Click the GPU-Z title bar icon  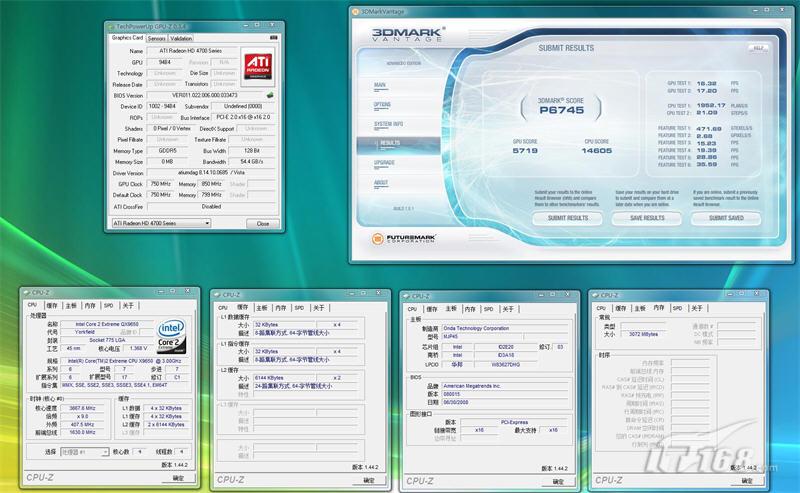pyautogui.click(x=111, y=26)
